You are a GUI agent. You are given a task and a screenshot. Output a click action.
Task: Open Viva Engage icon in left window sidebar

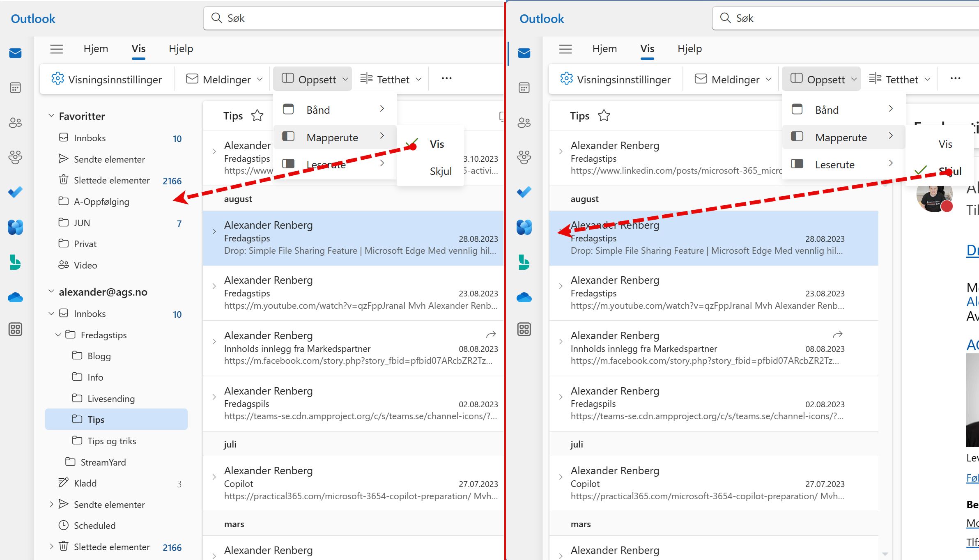tap(16, 227)
